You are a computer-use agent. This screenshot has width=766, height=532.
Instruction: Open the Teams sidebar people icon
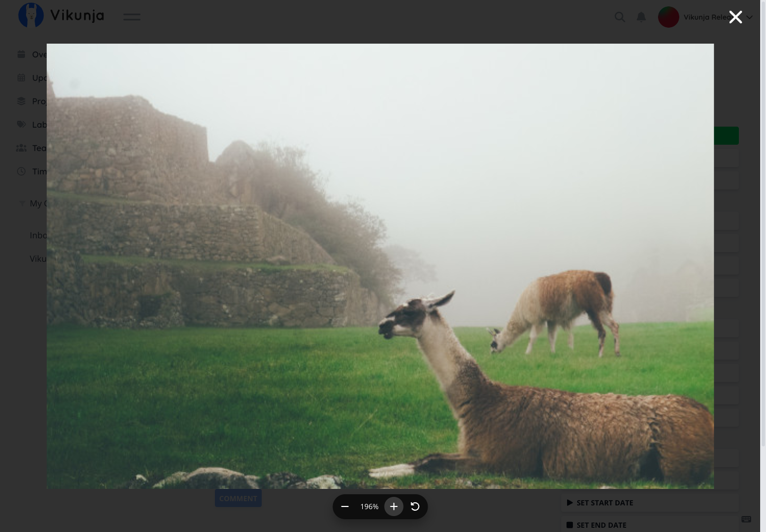tap(21, 148)
